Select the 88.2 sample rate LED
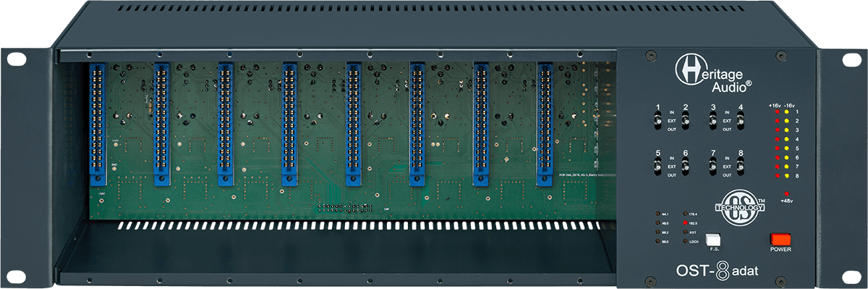Viewport: 868px width, 289px height. (x=657, y=233)
